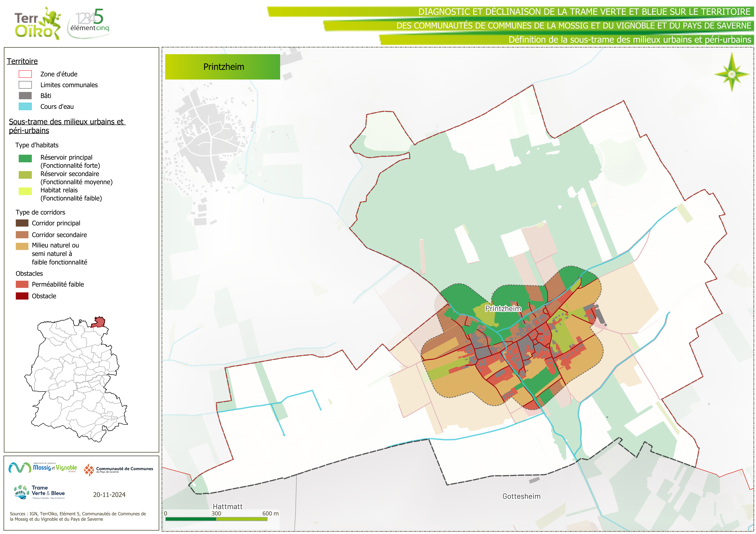Click the Printzheim green title banner
The width and height of the screenshot is (756, 534).
point(223,67)
